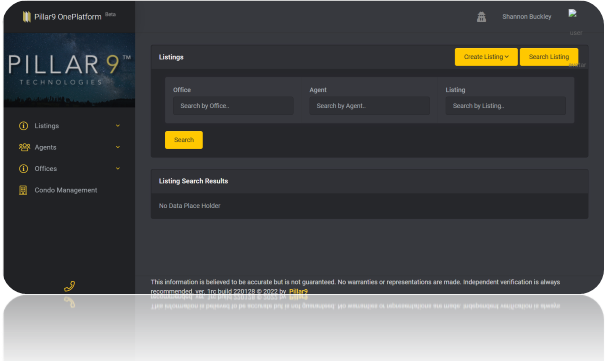Click the 'Pillar9 OnePlatform' title text

click(x=68, y=17)
